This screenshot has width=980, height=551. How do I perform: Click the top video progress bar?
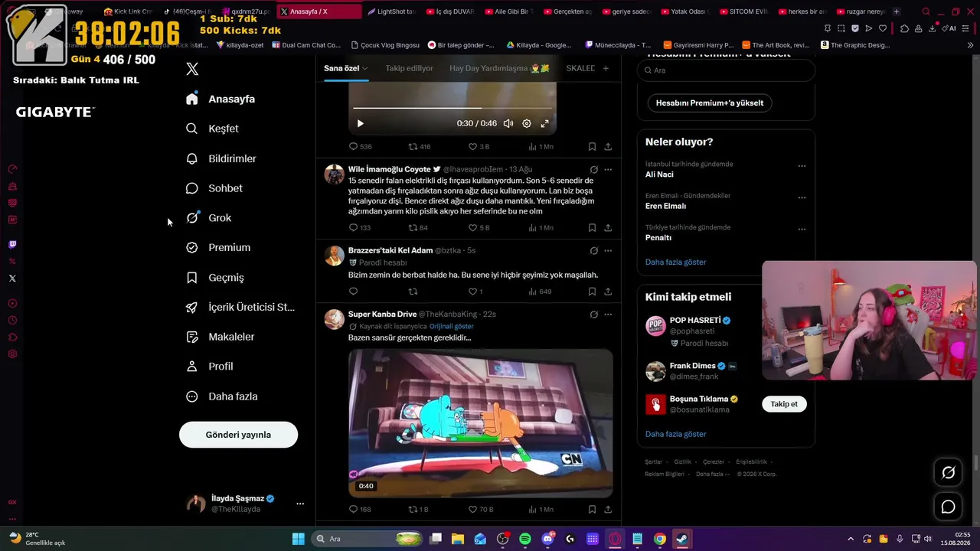(x=452, y=108)
